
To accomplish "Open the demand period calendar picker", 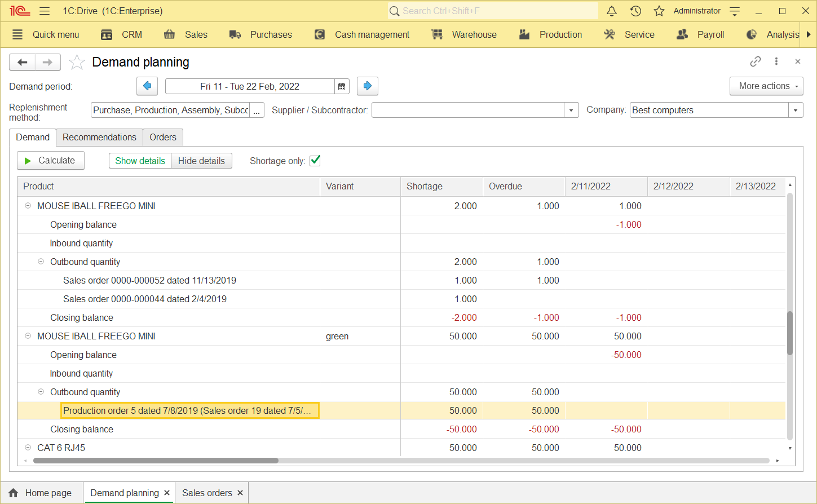I will [342, 86].
